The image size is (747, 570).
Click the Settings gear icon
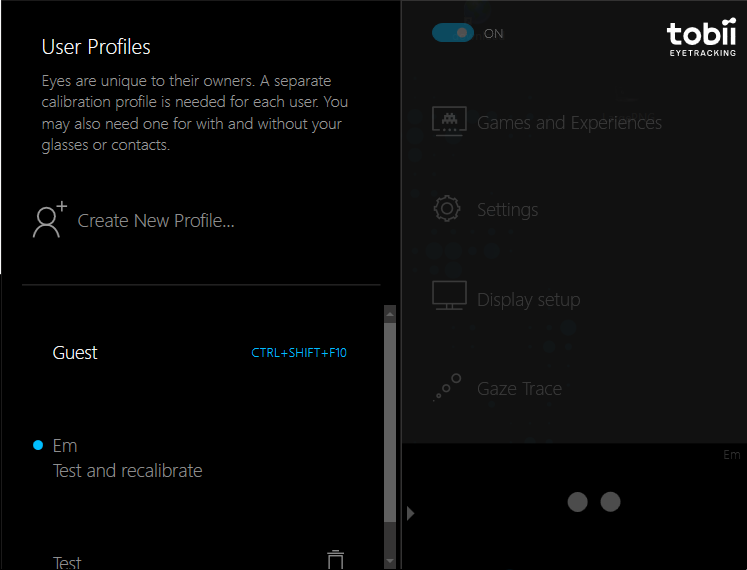click(x=447, y=208)
